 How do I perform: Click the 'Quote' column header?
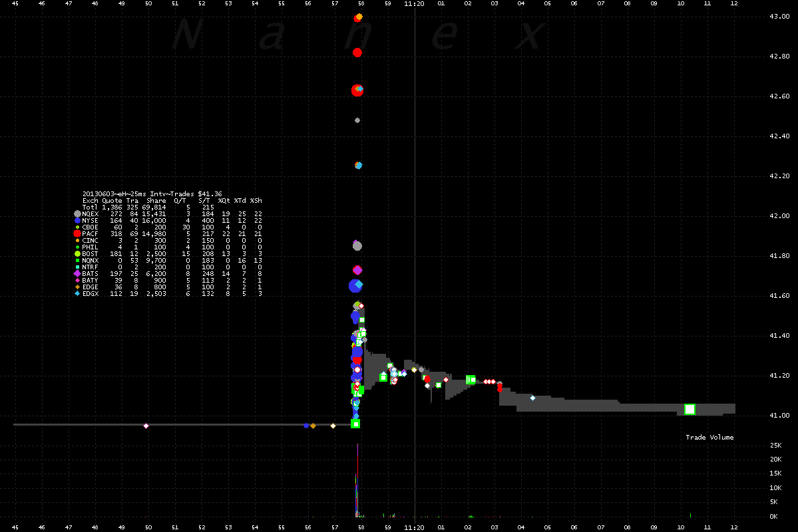point(112,200)
